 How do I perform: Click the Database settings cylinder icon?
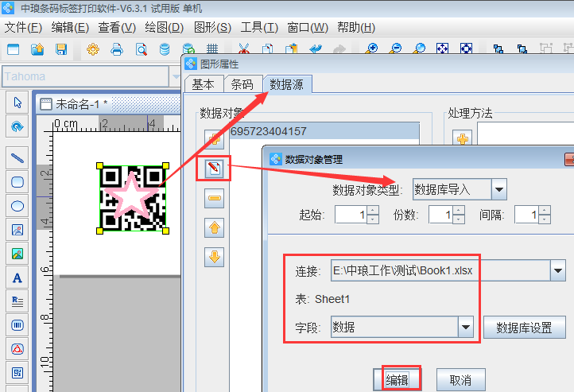coord(165,49)
